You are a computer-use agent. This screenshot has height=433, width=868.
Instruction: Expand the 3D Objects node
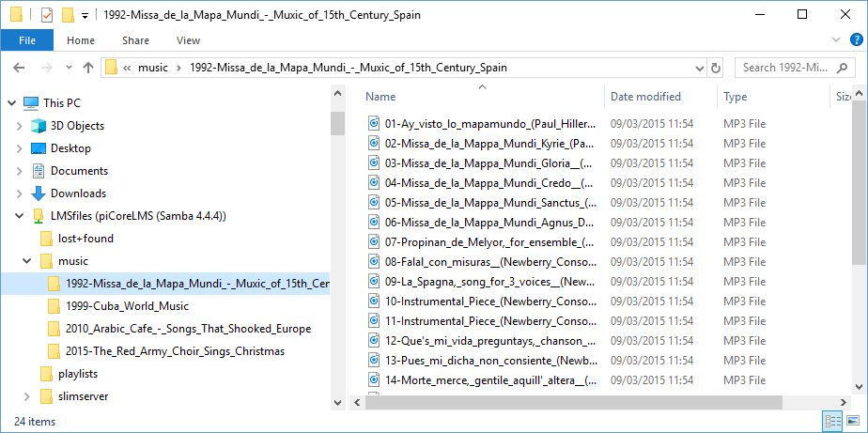pyautogui.click(x=20, y=126)
